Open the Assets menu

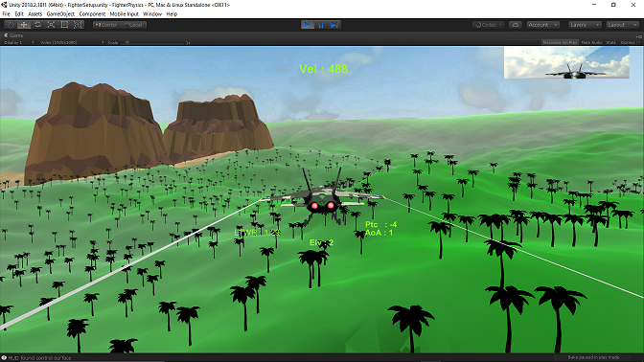coord(34,14)
